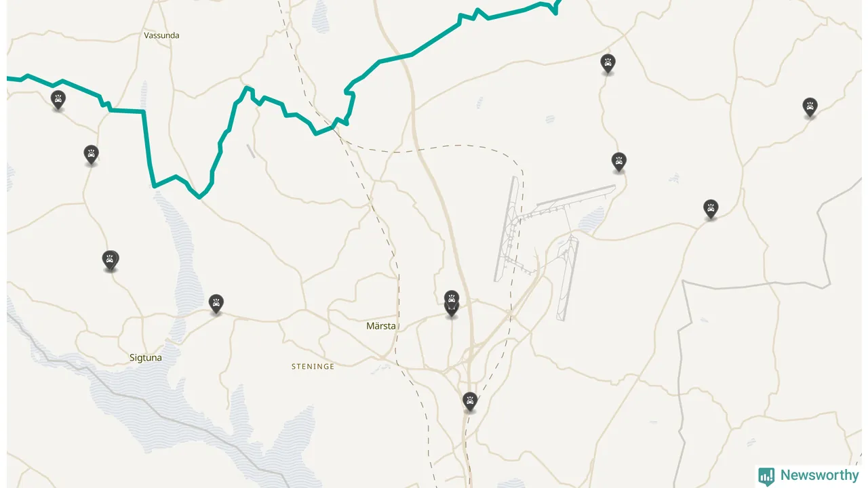Open the southernmost car marker on the highway
The width and height of the screenshot is (868, 488).
point(470,401)
